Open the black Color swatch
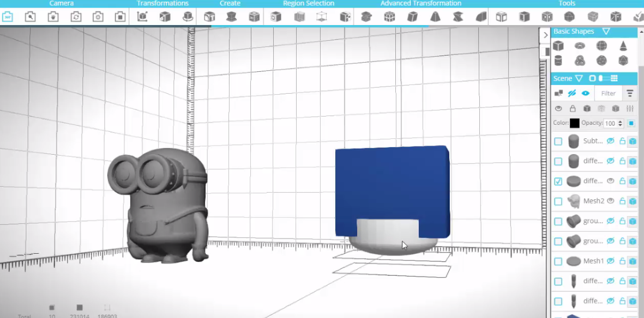The image size is (644, 318). click(575, 123)
